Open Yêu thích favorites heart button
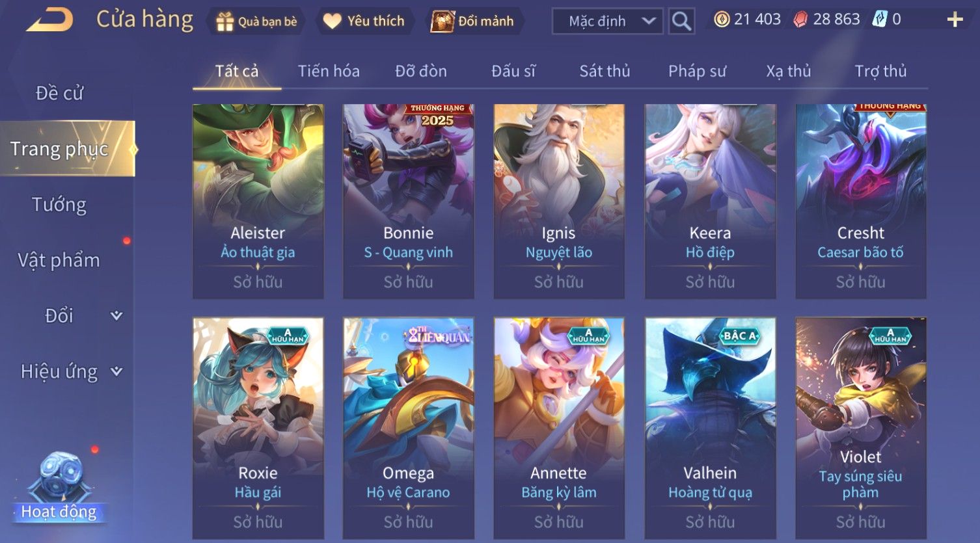 tap(364, 21)
